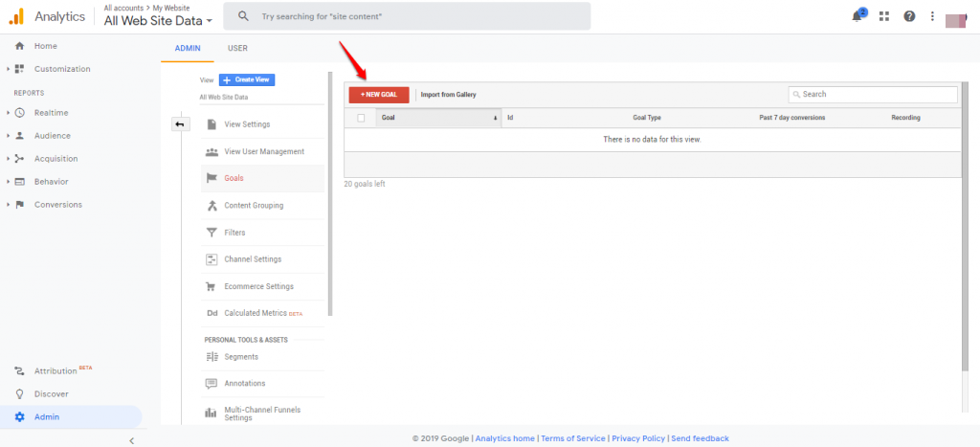
Task: Click Import from Gallery
Action: (448, 95)
